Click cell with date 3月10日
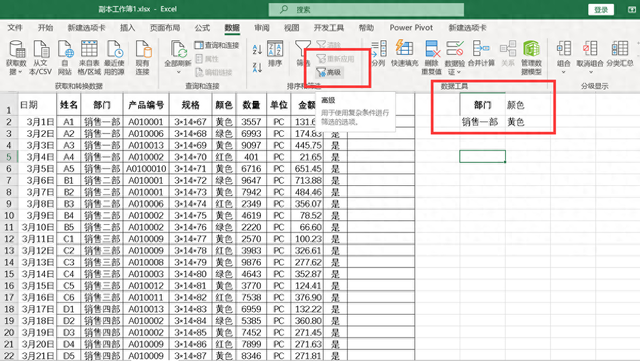The image size is (640, 361). click(37, 227)
